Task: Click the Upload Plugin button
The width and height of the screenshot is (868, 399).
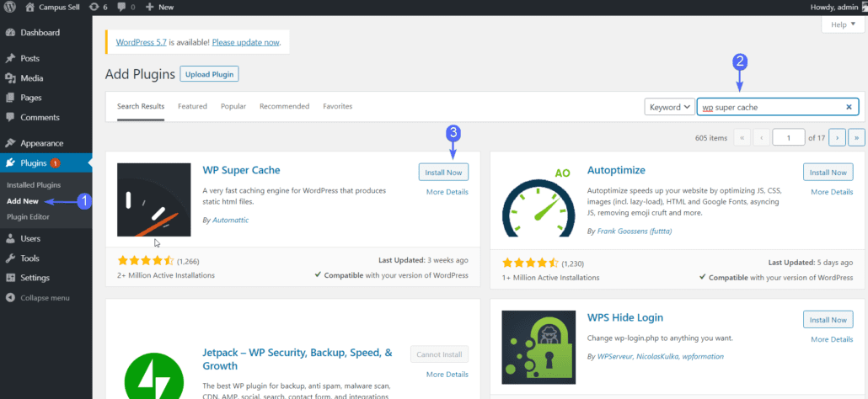Action: click(209, 74)
